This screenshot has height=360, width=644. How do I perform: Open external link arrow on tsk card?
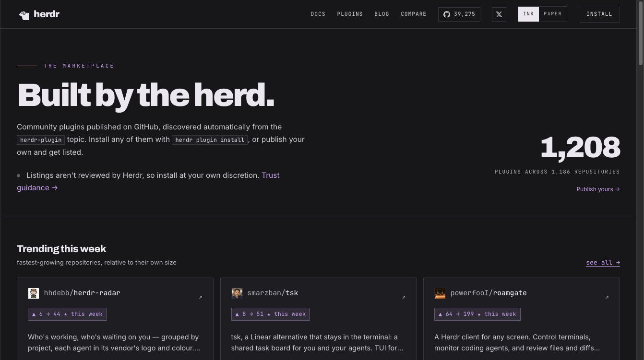pos(404,298)
